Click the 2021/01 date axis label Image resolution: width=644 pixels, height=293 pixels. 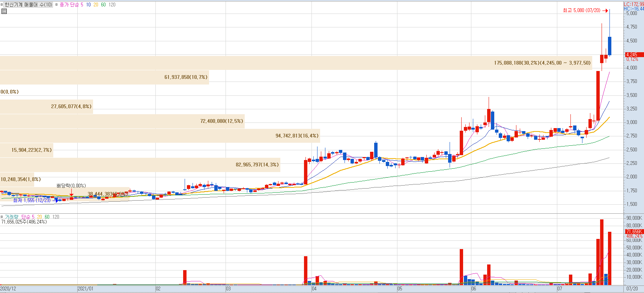[x=86, y=289]
